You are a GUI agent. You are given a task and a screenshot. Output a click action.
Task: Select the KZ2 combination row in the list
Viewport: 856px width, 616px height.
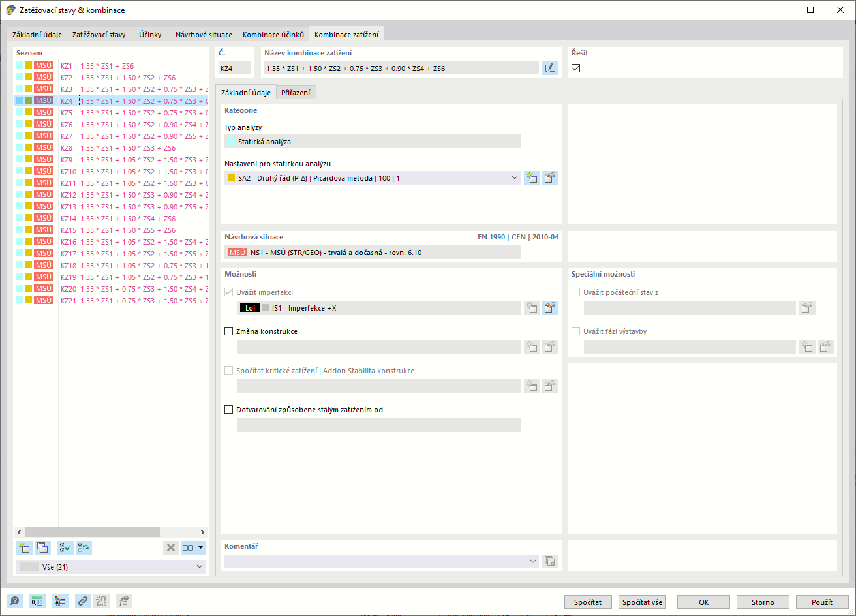click(x=111, y=78)
